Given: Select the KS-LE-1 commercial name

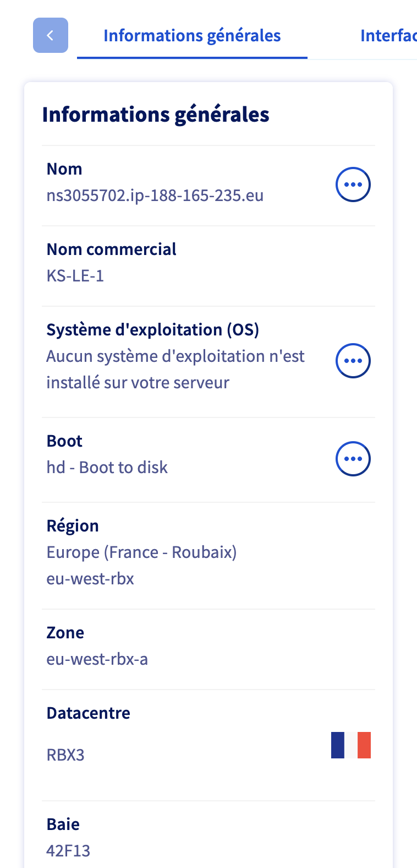Looking at the screenshot, I should (75, 275).
